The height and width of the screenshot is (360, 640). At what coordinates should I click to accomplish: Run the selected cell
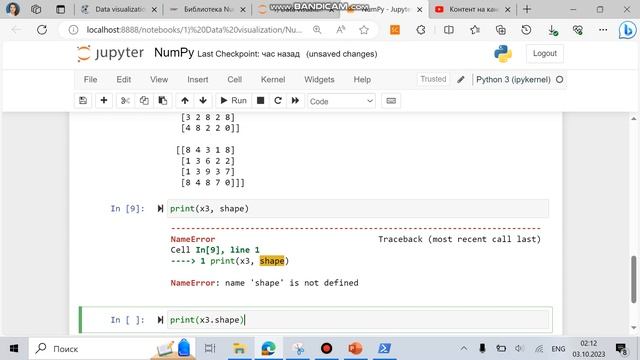tap(233, 100)
